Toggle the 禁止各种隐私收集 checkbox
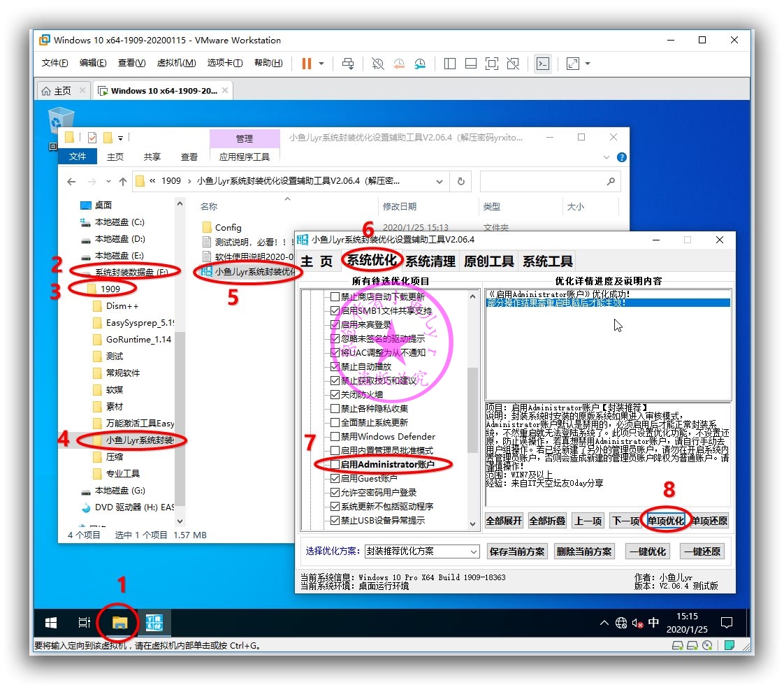Image resolution: width=784 pixels, height=685 pixels. 335,408
